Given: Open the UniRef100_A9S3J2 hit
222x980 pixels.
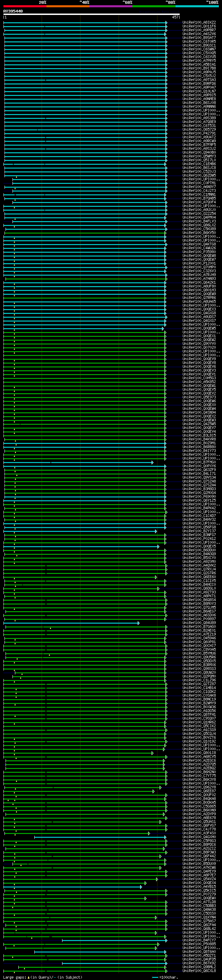Looking at the screenshot, I should pos(199,148).
